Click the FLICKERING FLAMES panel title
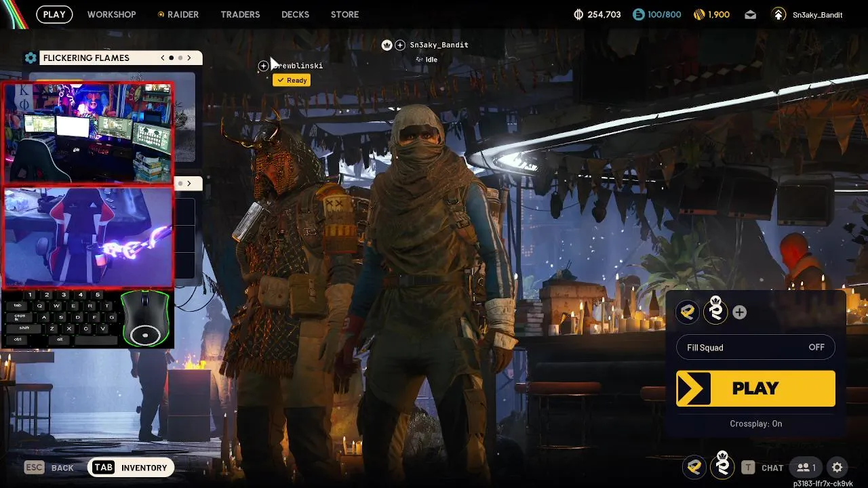The height and width of the screenshot is (488, 868). coord(86,58)
